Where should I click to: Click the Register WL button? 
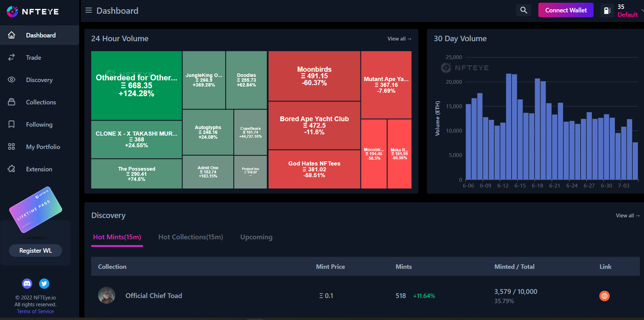tap(36, 251)
